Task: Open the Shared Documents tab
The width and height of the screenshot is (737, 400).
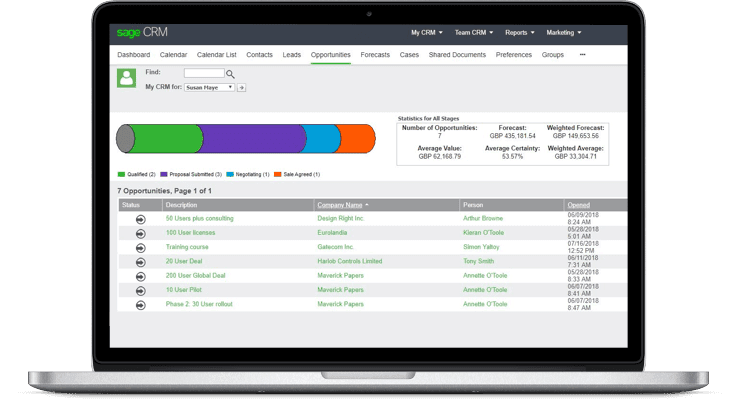Action: [457, 55]
